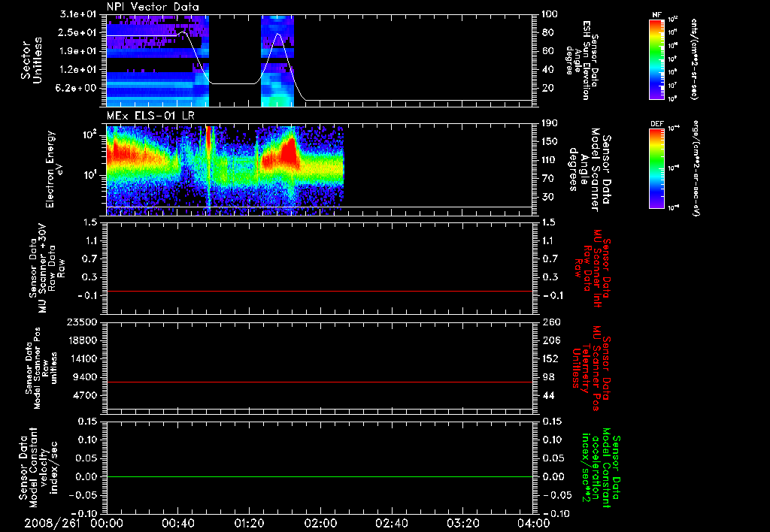Click the second NPI data block near 01:30
The image size is (770, 532).
click(x=277, y=61)
